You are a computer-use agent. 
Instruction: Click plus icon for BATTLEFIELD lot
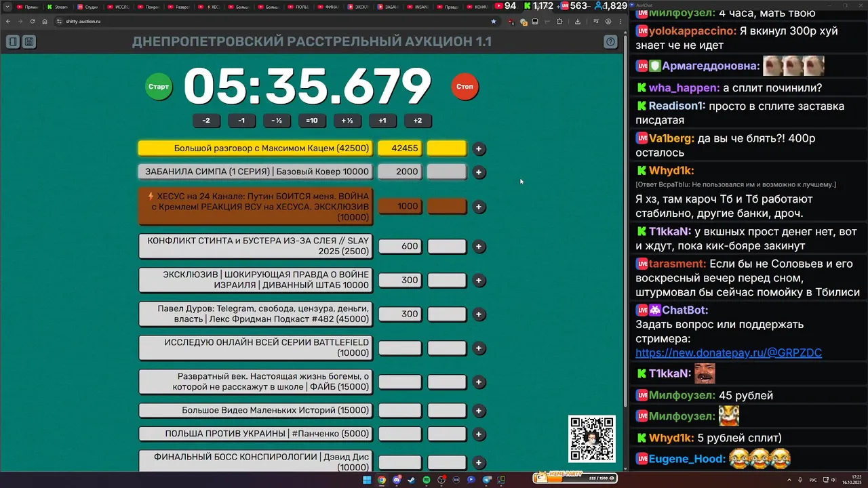click(479, 348)
